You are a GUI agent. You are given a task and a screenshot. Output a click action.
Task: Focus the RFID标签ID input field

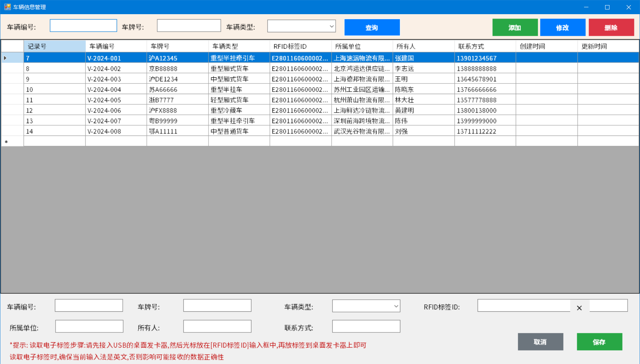524,306
